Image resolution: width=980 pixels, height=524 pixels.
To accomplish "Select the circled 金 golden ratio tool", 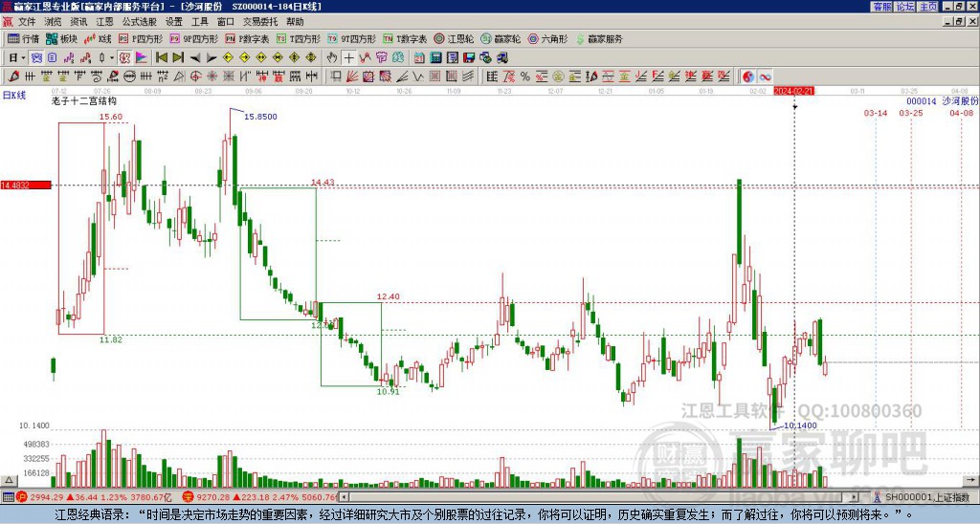I will coord(558,76).
